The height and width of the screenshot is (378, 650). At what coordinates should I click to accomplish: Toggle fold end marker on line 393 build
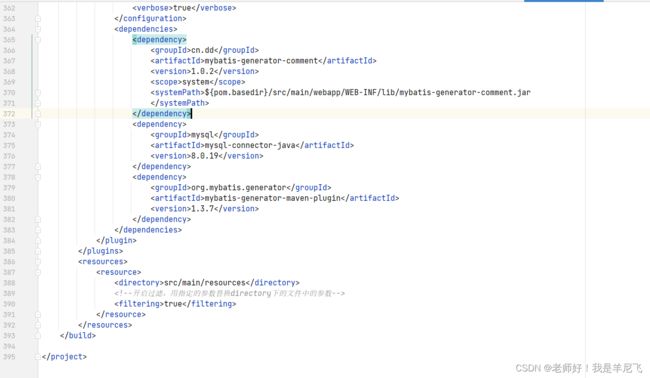click(38, 336)
